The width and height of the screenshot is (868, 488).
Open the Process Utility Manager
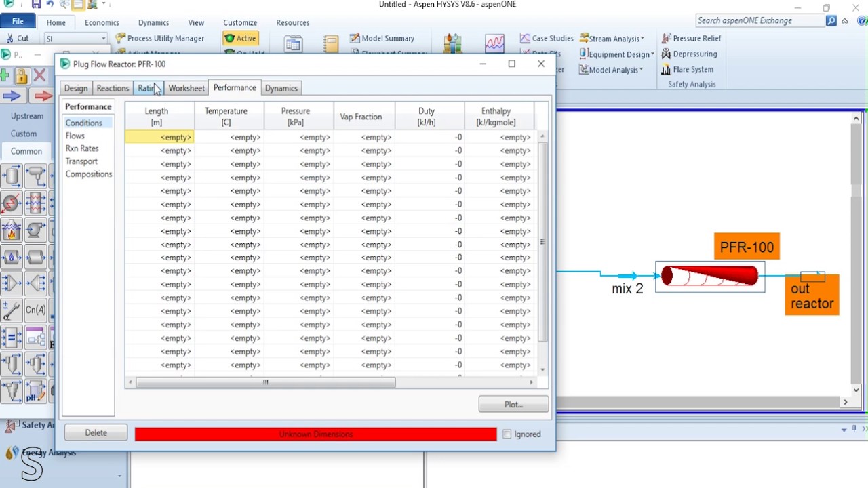pyautogui.click(x=160, y=39)
